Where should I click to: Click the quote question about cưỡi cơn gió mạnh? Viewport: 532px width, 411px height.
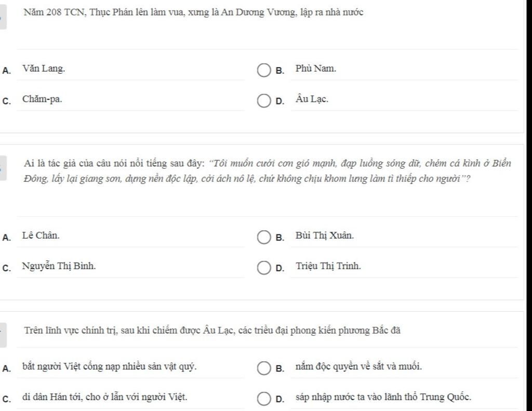coord(268,171)
